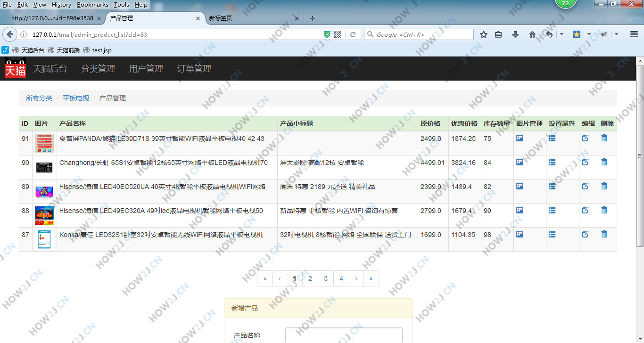Open 天猫后台 bookmark in bookmarks bar
Image resolution: width=644 pixels, height=343 pixels.
click(28, 50)
